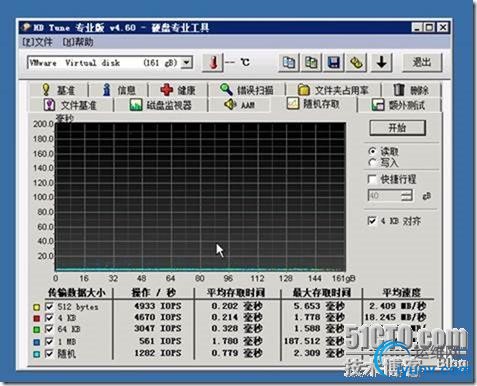The height and width of the screenshot is (386, 477).
Task: Click the 187.512 max access time
Action: click(x=314, y=341)
